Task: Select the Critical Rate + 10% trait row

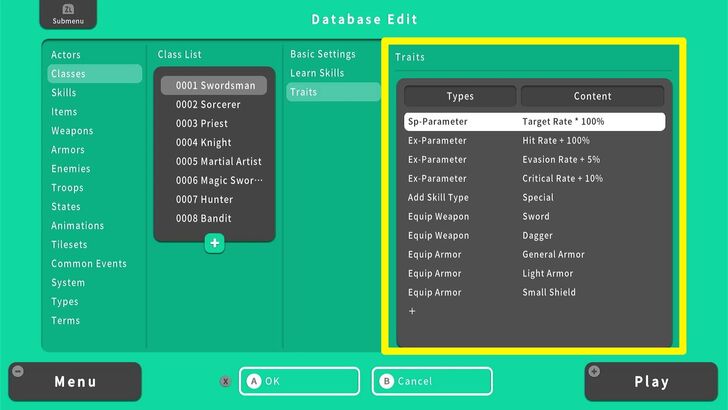Action: point(534,179)
